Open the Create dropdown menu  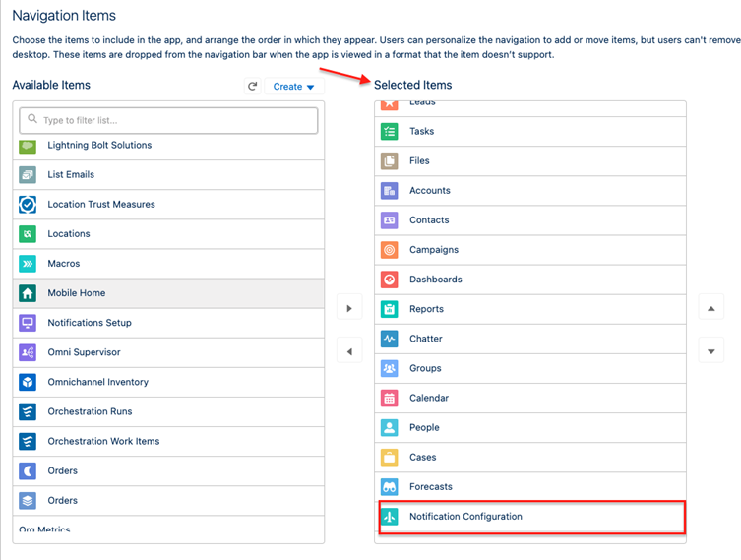(x=294, y=86)
